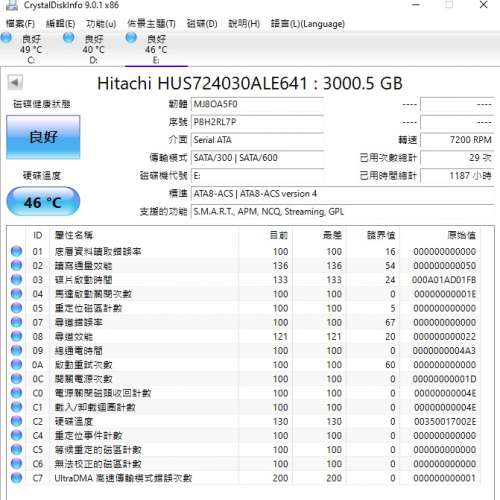
Task: Click the status orb for attribute 0C
Action: tap(16, 379)
